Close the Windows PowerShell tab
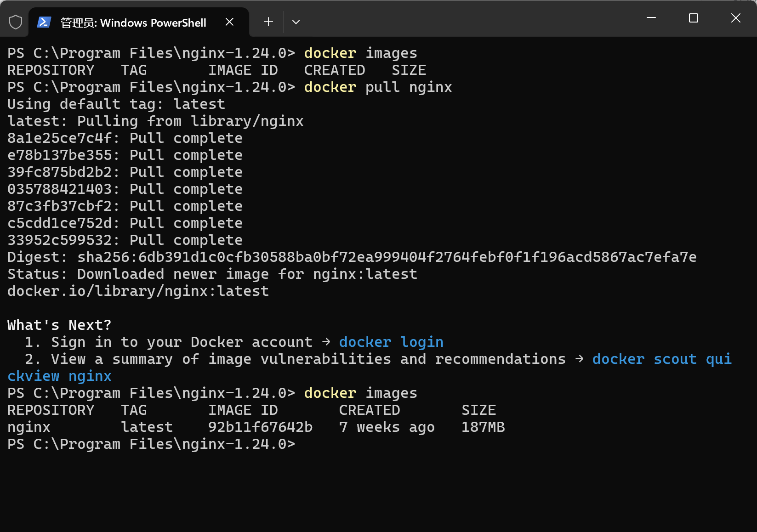 (230, 22)
